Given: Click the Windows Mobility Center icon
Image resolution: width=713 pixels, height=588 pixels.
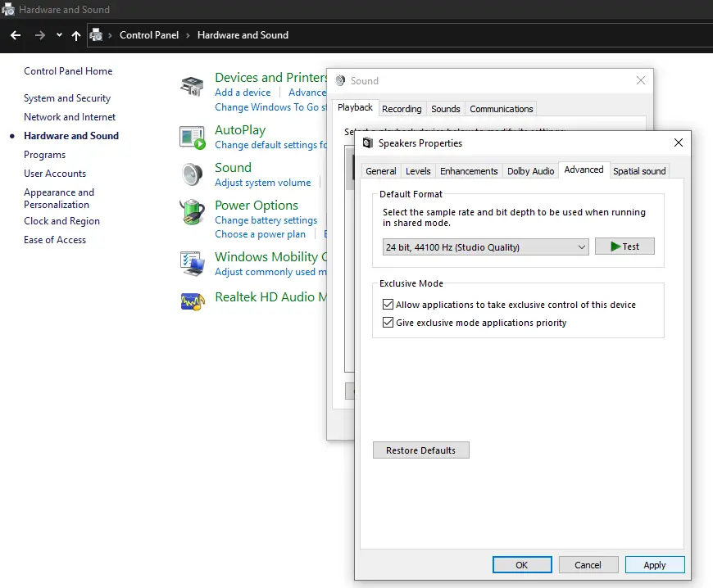Looking at the screenshot, I should [192, 264].
